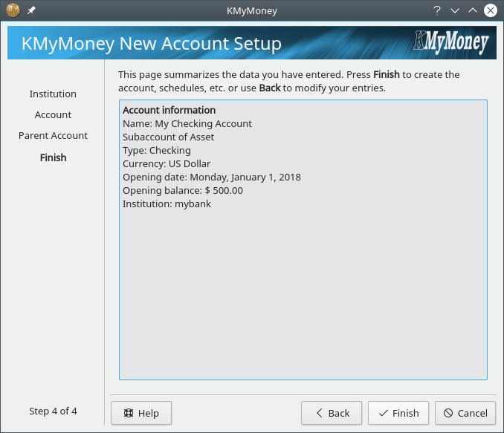Go Back to the previous step
The image size is (504, 433).
(x=332, y=413)
